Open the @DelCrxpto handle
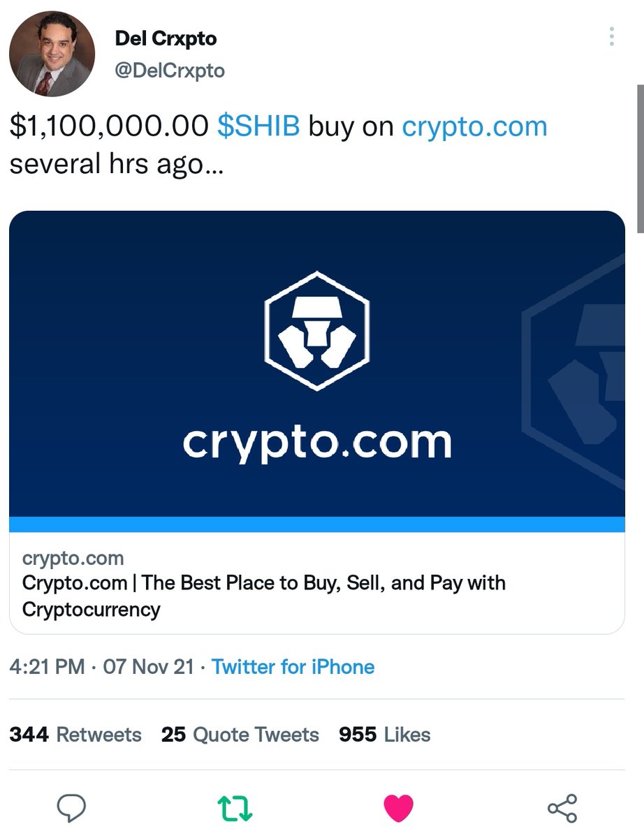 pyautogui.click(x=170, y=71)
